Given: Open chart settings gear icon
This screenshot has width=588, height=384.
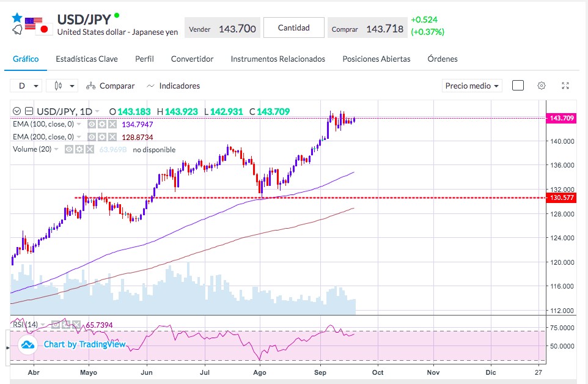Looking at the screenshot, I should tap(542, 86).
